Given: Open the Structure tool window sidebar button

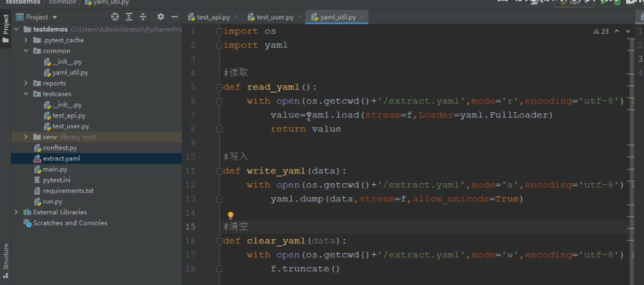Looking at the screenshot, I should click(x=6, y=261).
